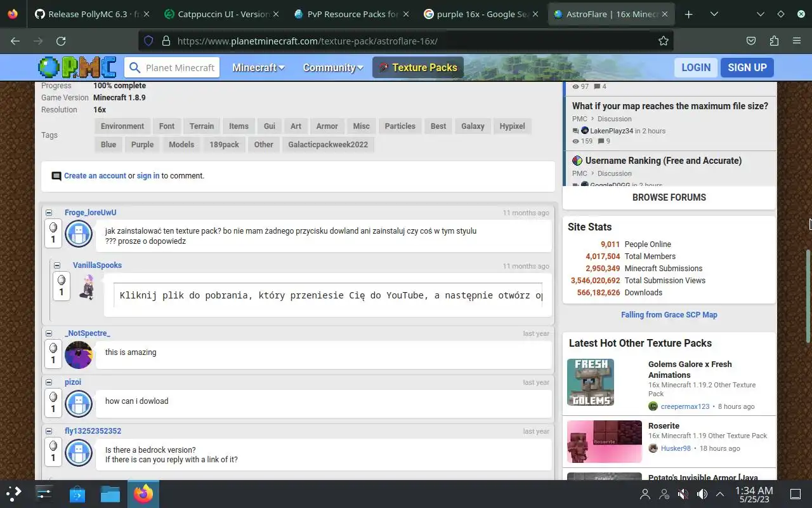Open the Extensions puzzle icon
The image size is (812, 508).
tap(774, 41)
